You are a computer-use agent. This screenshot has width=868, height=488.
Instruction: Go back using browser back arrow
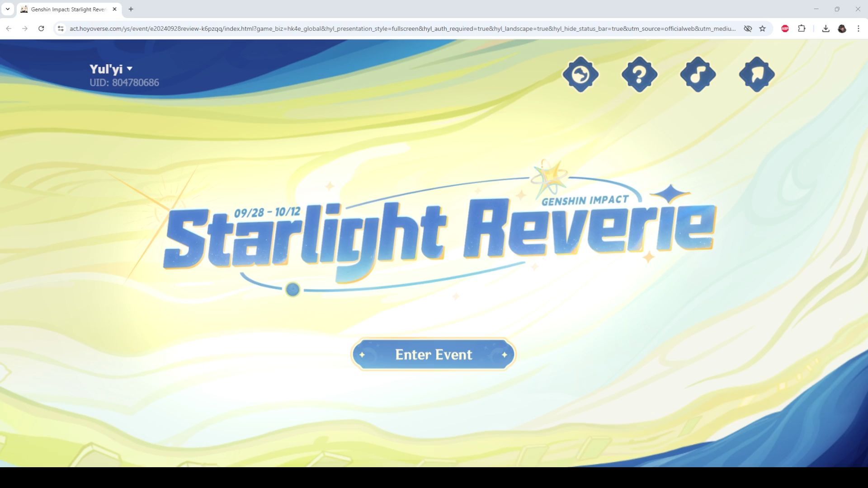coord(9,28)
